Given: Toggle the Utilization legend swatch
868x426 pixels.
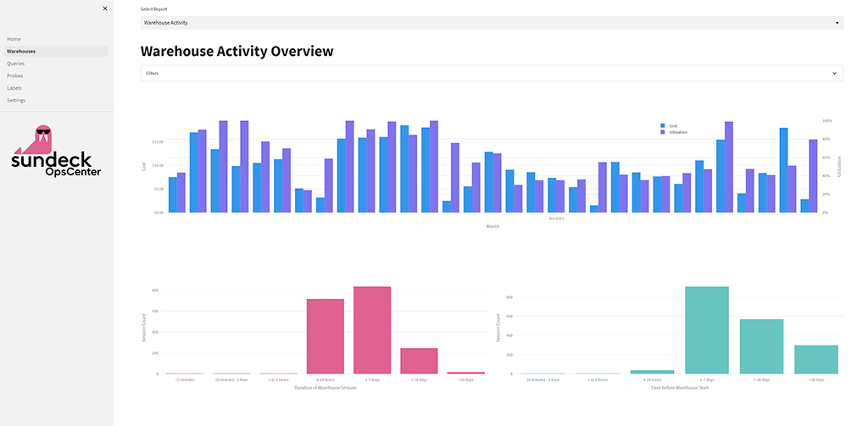Looking at the screenshot, I should [663, 132].
